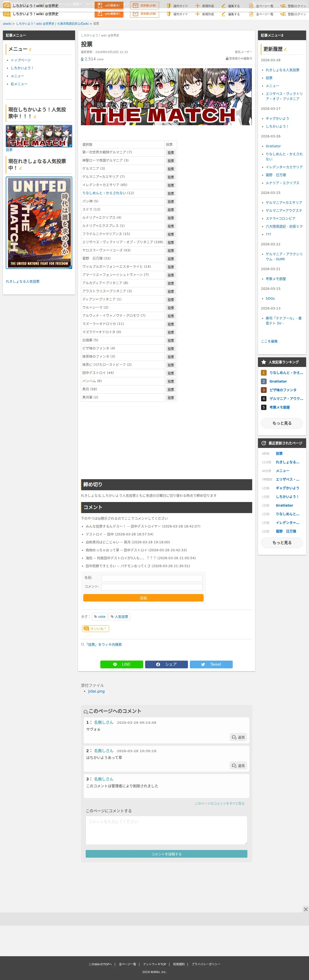The width and height of the screenshot is (309, 980).
Task: Click the star icon of 人気記事ランキング
Action: click(264, 362)
